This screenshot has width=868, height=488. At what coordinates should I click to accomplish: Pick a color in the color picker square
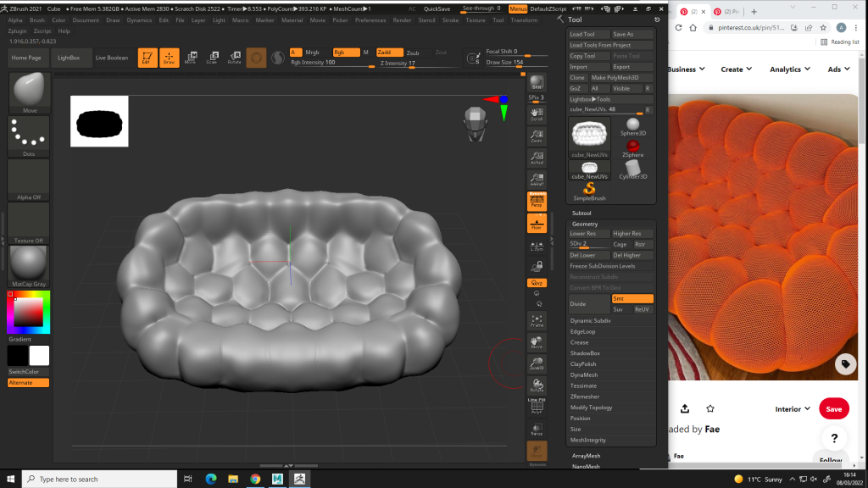(x=28, y=313)
